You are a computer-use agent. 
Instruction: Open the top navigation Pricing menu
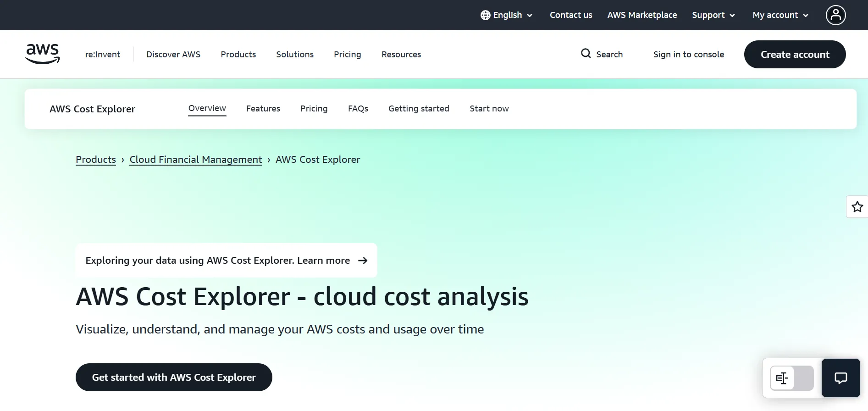pyautogui.click(x=348, y=54)
